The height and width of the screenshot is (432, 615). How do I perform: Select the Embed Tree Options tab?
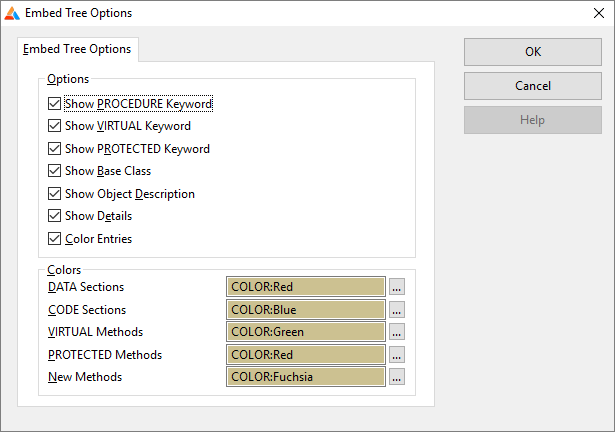click(77, 49)
